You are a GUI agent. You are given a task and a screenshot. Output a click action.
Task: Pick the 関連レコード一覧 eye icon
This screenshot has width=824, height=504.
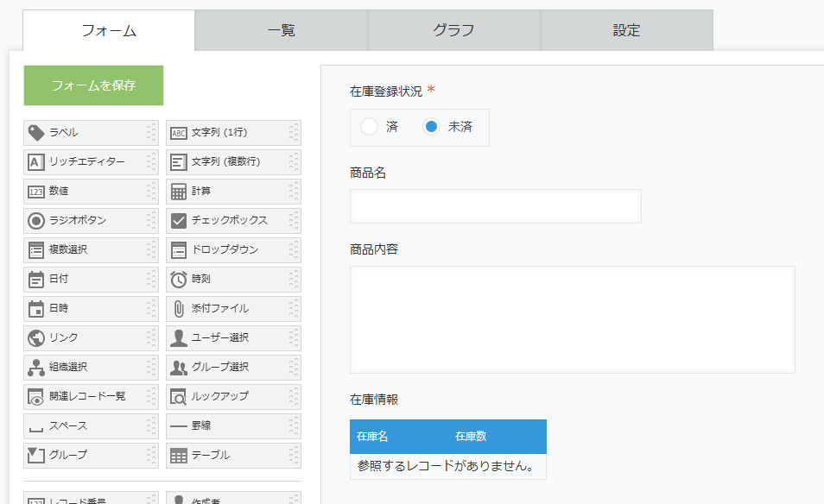[x=36, y=398]
